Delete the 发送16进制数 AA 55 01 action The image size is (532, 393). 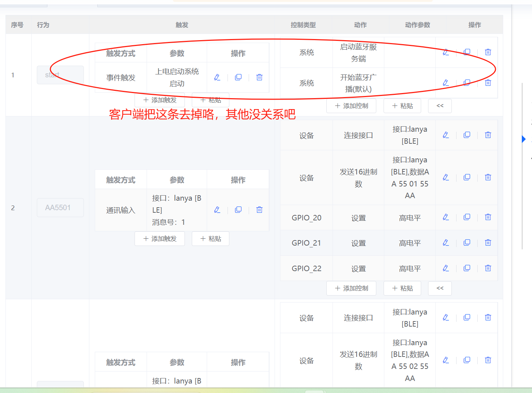[x=488, y=177]
